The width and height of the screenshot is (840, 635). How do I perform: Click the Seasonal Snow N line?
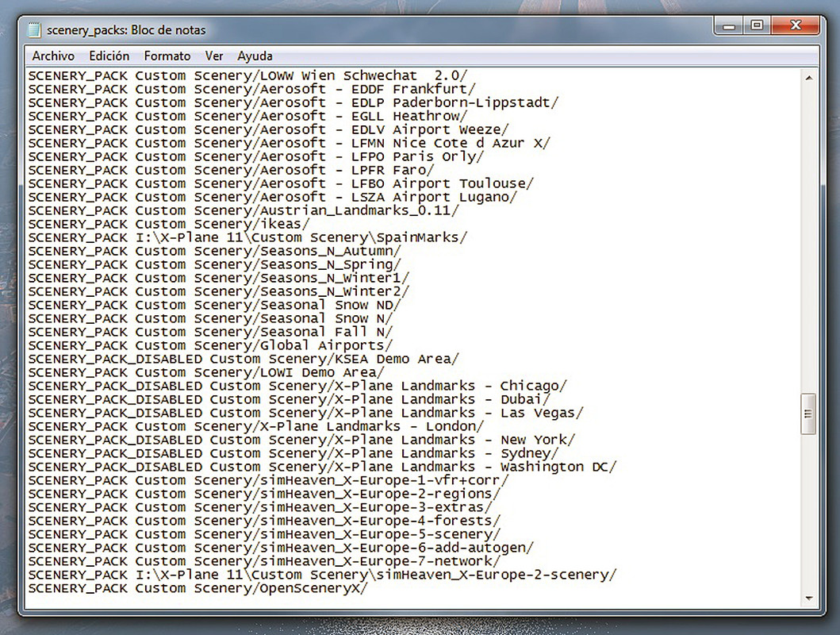pyautogui.click(x=210, y=318)
